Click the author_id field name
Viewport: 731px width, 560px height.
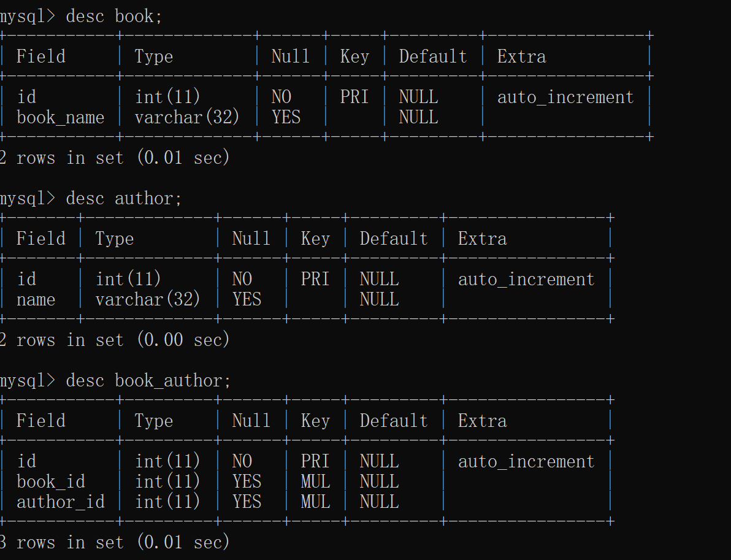60,502
